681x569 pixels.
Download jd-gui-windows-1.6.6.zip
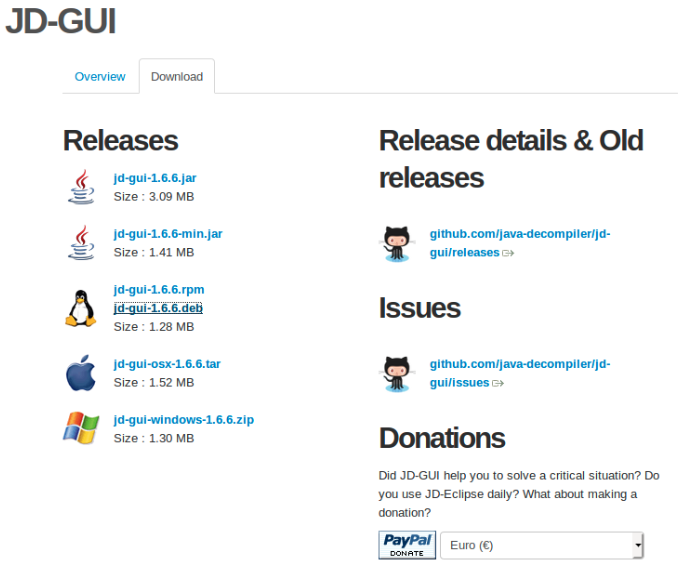point(184,420)
